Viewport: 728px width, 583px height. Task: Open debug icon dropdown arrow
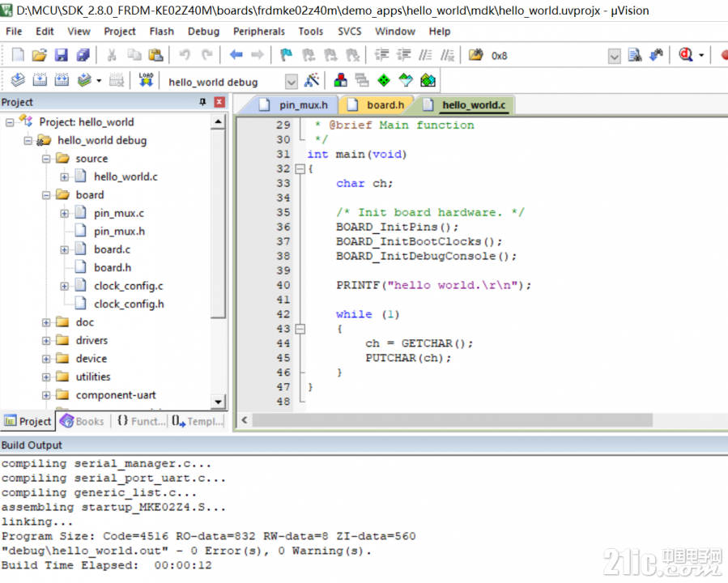point(701,55)
